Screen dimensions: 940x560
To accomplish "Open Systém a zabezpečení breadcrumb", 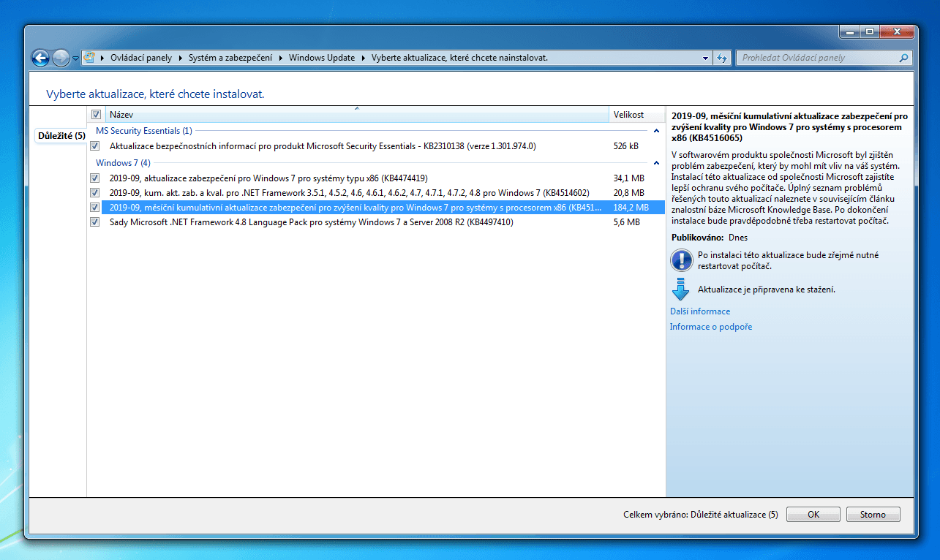I will point(230,58).
